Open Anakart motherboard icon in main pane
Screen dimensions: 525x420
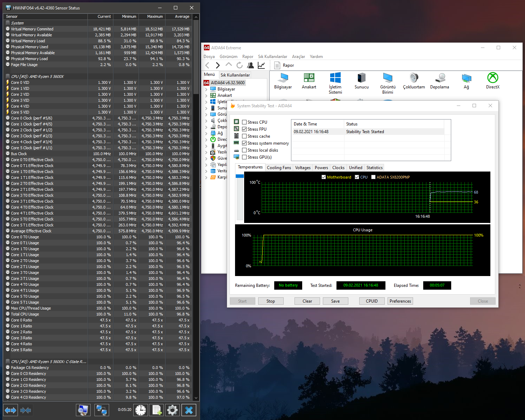[x=309, y=81]
